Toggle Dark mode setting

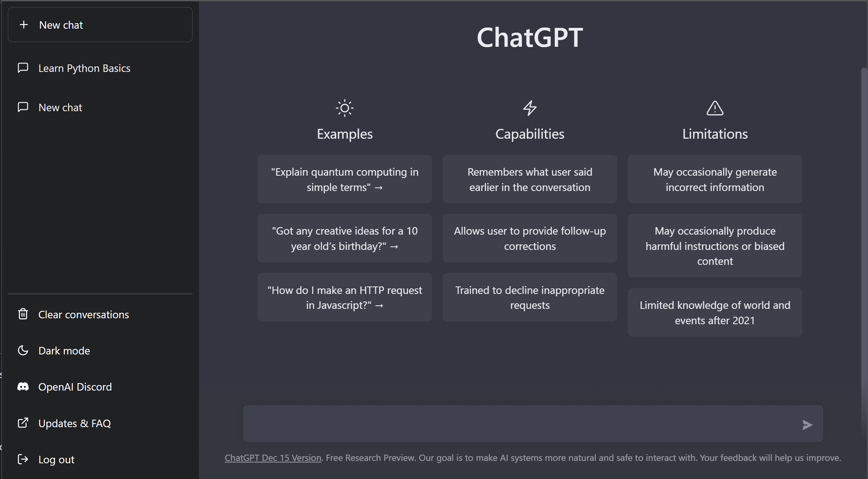pos(64,351)
